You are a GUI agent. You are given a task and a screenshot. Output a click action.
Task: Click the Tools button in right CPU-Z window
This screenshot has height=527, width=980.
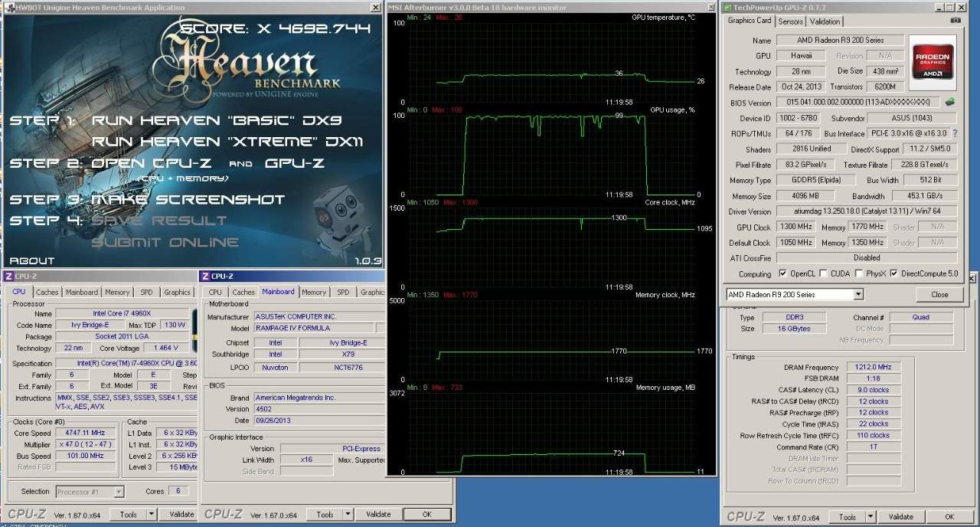point(848,517)
